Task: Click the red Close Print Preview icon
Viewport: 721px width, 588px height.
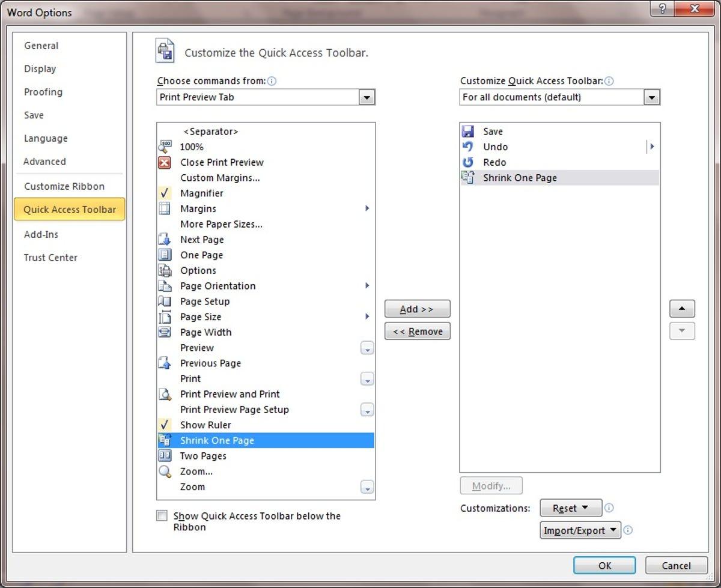Action: [165, 162]
